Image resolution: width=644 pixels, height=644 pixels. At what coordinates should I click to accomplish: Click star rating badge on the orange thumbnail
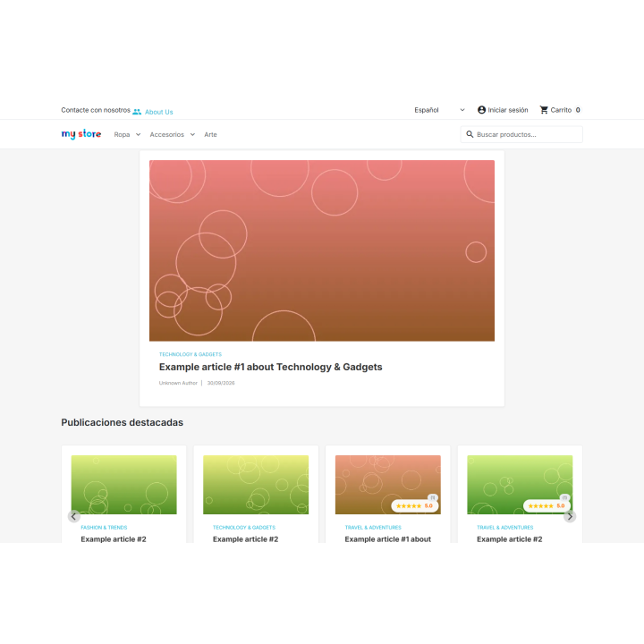(x=414, y=506)
